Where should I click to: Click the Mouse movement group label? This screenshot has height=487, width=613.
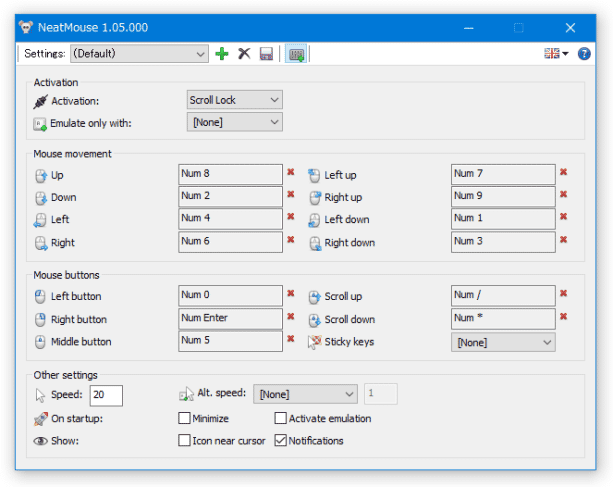point(72,154)
